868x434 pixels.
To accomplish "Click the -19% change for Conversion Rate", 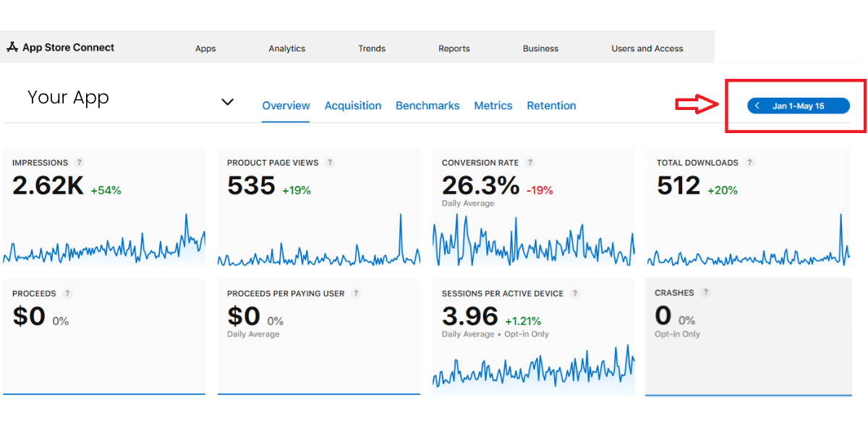I will (540, 191).
